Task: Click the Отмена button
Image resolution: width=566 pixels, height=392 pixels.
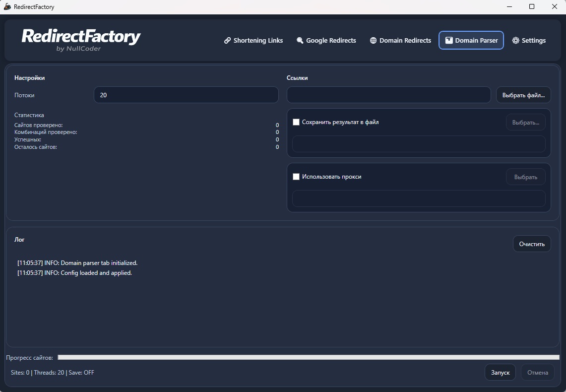Action: click(x=538, y=372)
